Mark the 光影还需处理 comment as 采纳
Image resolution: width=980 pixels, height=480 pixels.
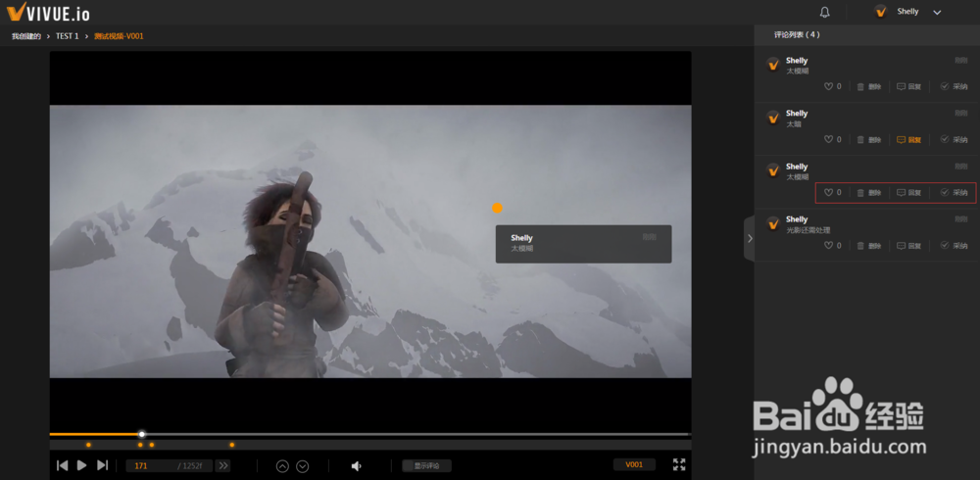[954, 246]
